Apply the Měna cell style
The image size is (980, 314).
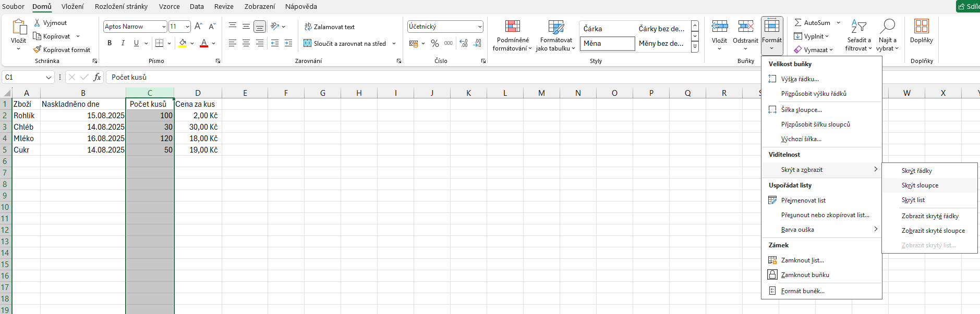[607, 43]
